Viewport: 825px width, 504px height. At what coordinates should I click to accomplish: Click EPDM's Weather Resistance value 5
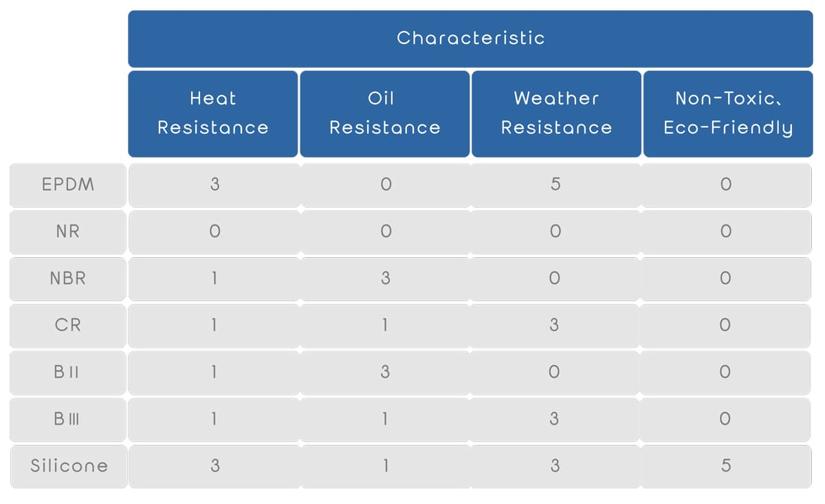[555, 185]
